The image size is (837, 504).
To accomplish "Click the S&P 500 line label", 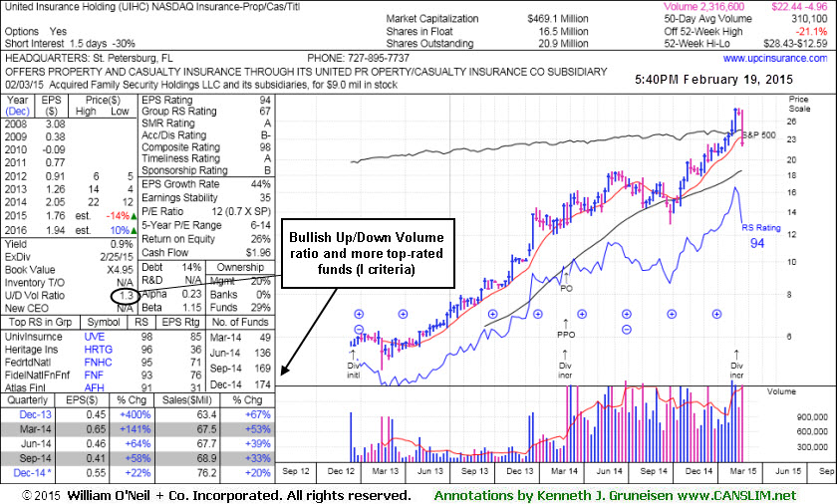I will (x=758, y=134).
